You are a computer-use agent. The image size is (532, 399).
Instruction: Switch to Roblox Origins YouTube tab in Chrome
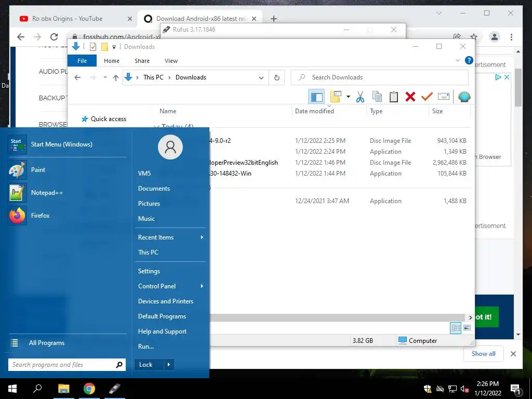(x=75, y=19)
